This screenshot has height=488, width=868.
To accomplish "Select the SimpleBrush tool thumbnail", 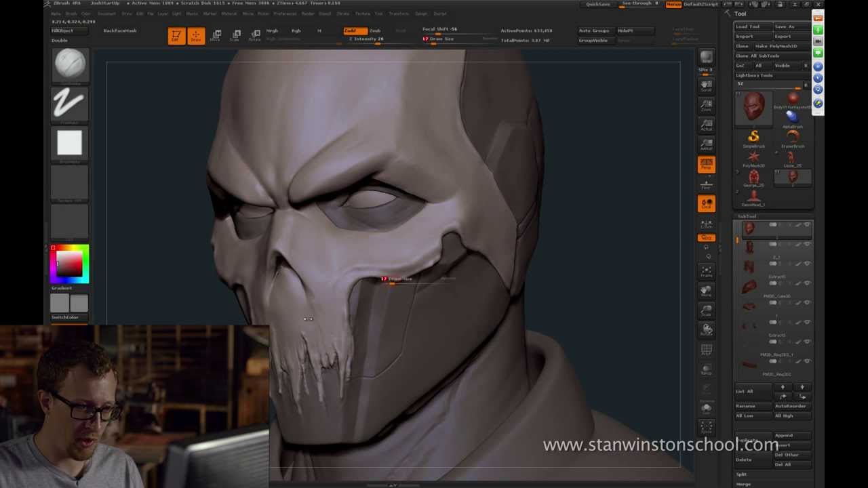I will (x=753, y=139).
